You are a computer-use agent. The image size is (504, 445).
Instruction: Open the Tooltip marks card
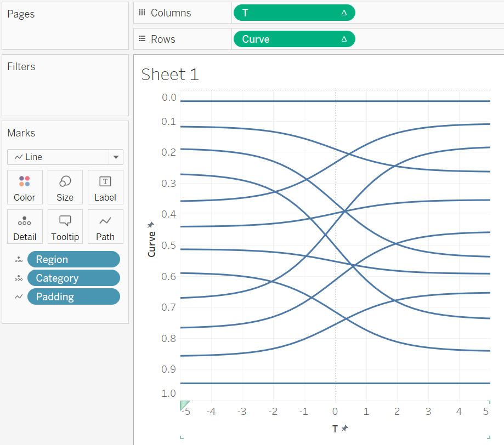pos(65,227)
